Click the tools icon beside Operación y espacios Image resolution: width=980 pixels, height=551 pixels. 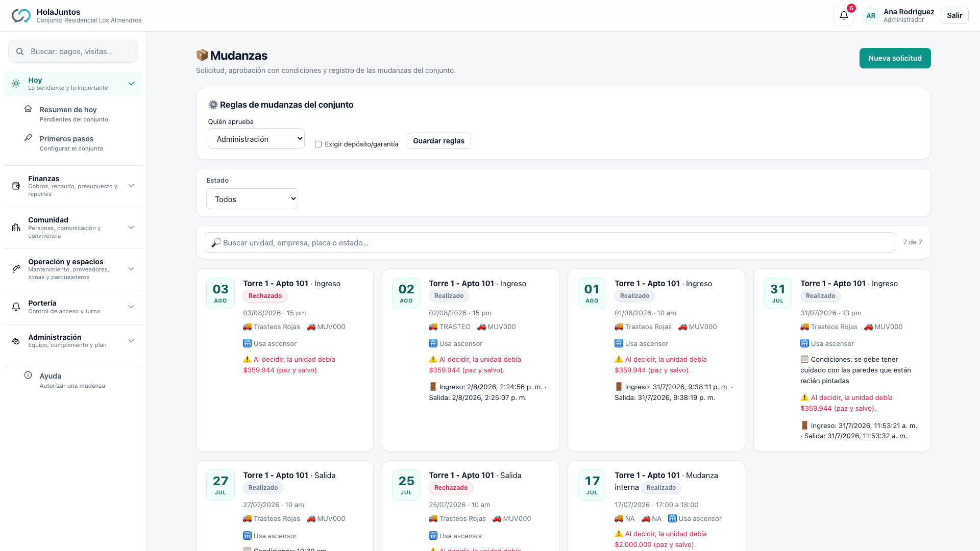click(x=16, y=269)
